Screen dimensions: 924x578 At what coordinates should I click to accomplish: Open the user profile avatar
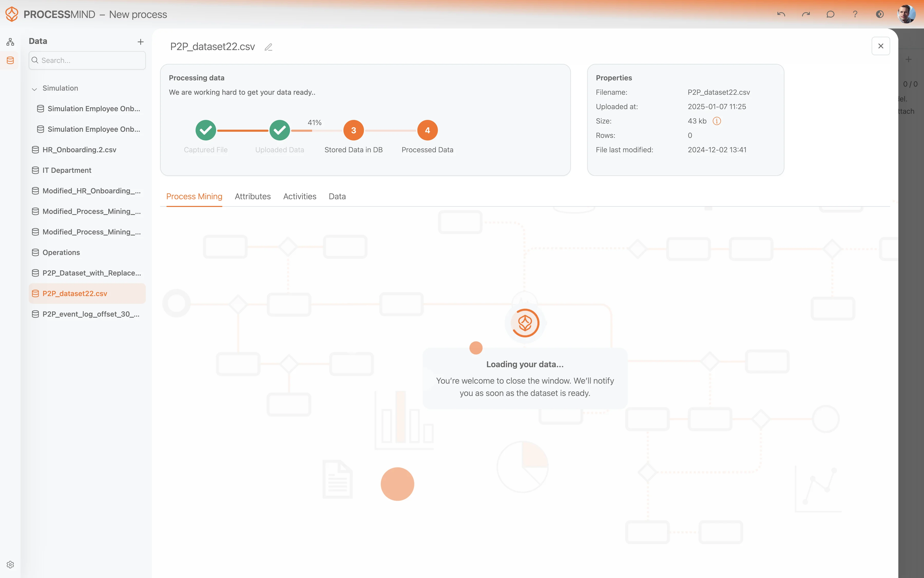pyautogui.click(x=906, y=14)
